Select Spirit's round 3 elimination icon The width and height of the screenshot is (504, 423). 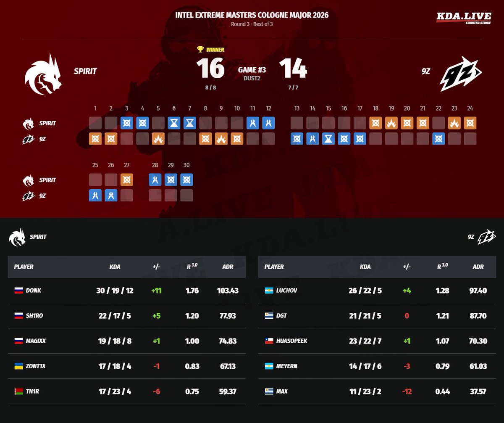coord(127,123)
